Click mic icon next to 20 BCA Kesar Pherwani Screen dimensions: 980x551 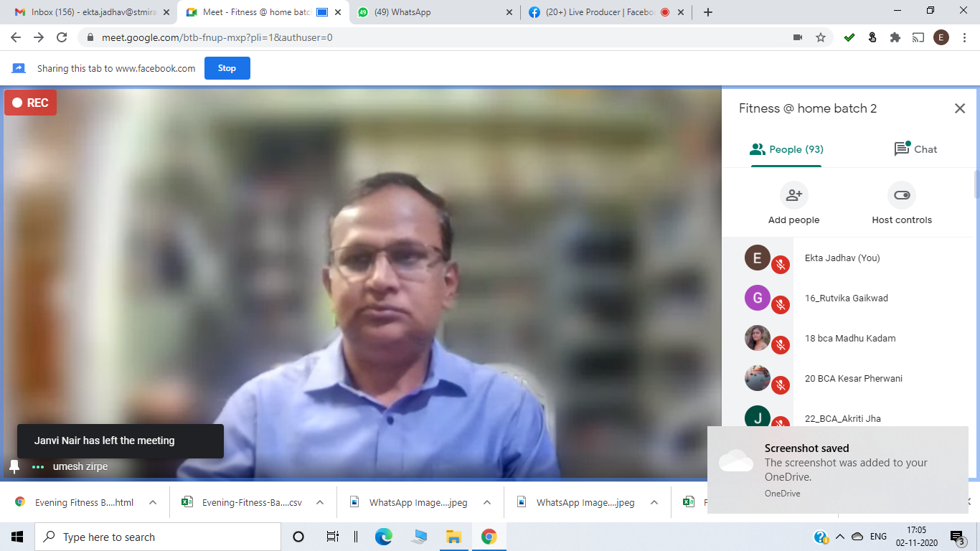point(781,385)
